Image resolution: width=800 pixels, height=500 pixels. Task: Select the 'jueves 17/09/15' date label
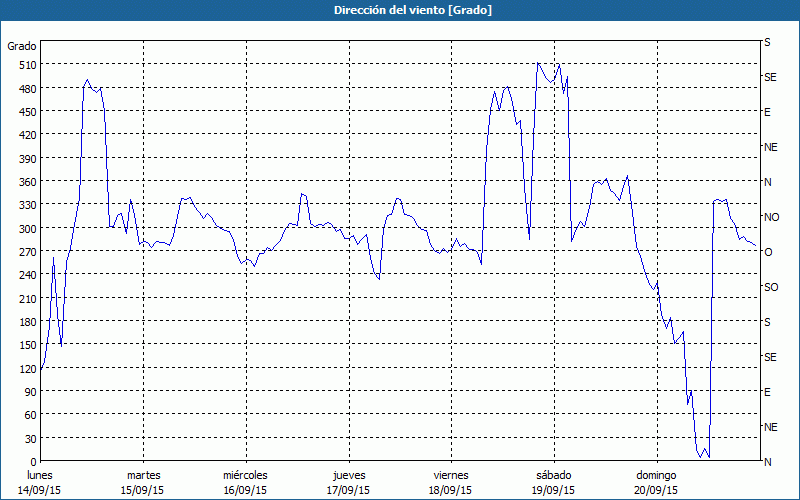(x=348, y=482)
